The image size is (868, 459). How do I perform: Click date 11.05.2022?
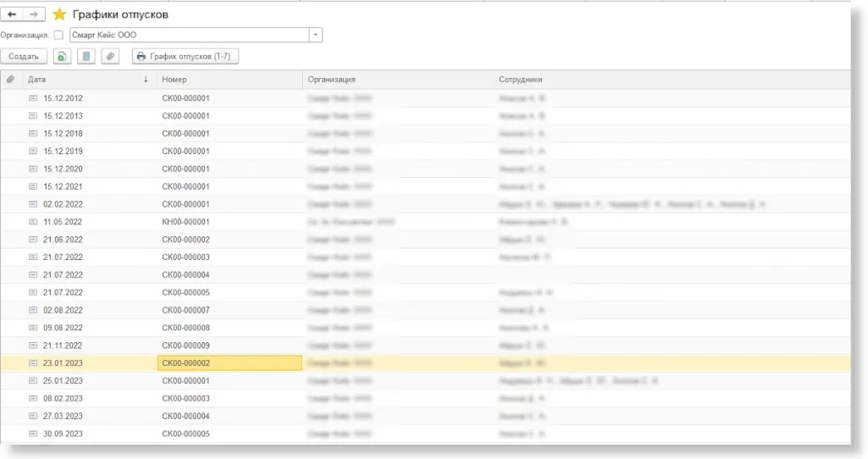point(64,222)
